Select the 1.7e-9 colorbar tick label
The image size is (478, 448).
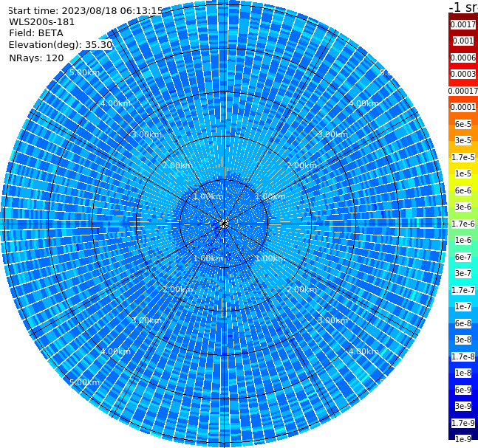[463, 423]
